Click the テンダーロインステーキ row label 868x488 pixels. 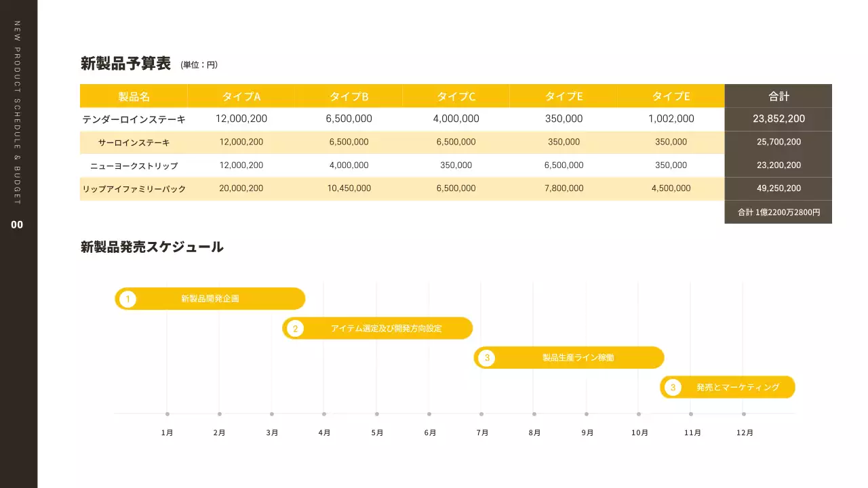pyautogui.click(x=134, y=119)
